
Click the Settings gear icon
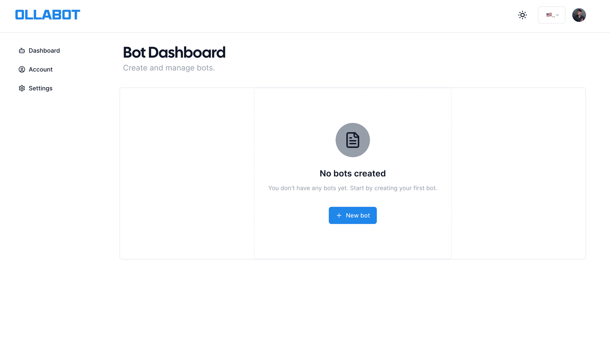point(22,88)
